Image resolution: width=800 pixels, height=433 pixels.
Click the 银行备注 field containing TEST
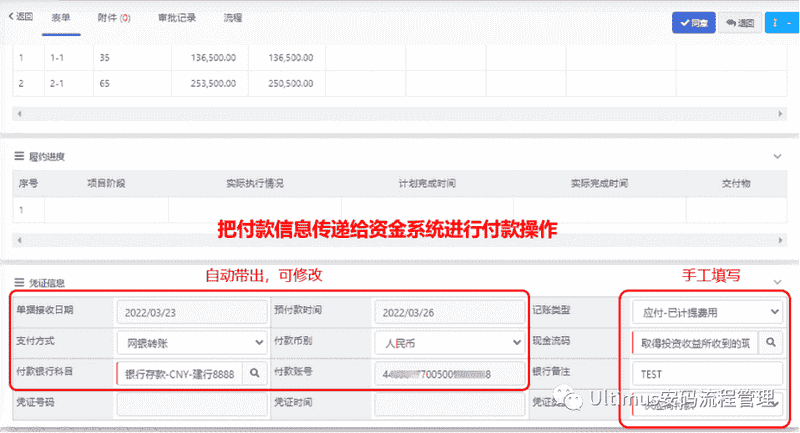click(707, 374)
